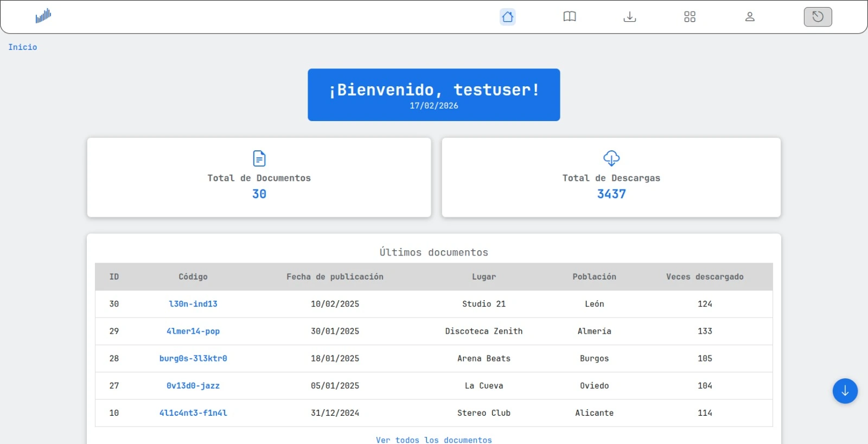Open document code 0v13d0-jazz
Image resolution: width=868 pixels, height=444 pixels.
(193, 385)
